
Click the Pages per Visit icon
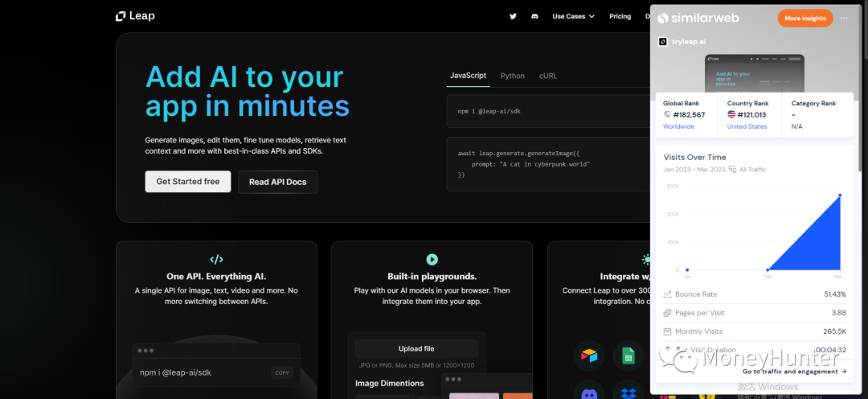667,313
